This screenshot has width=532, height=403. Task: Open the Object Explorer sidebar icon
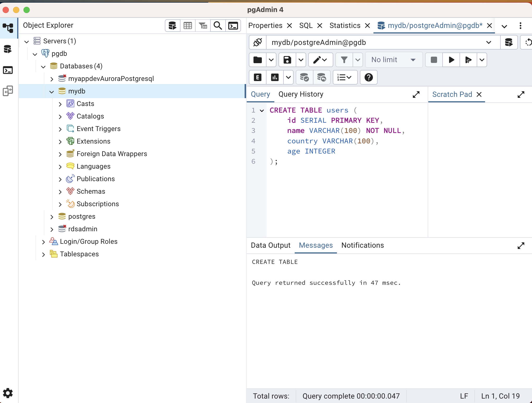click(x=8, y=28)
